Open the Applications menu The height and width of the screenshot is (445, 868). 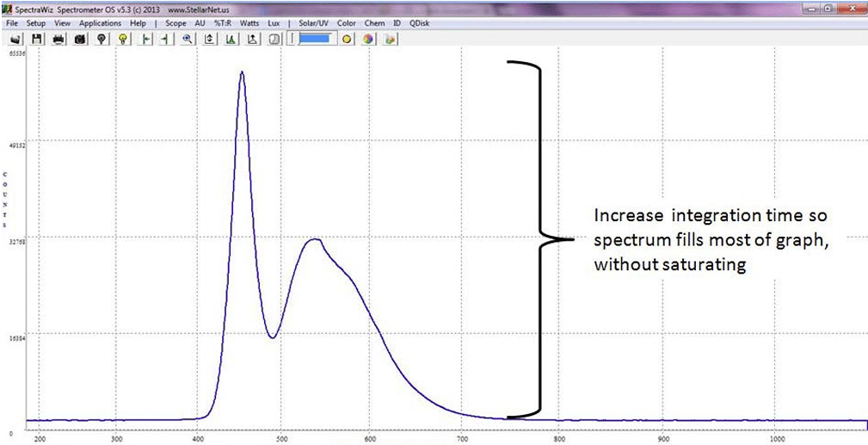(100, 23)
